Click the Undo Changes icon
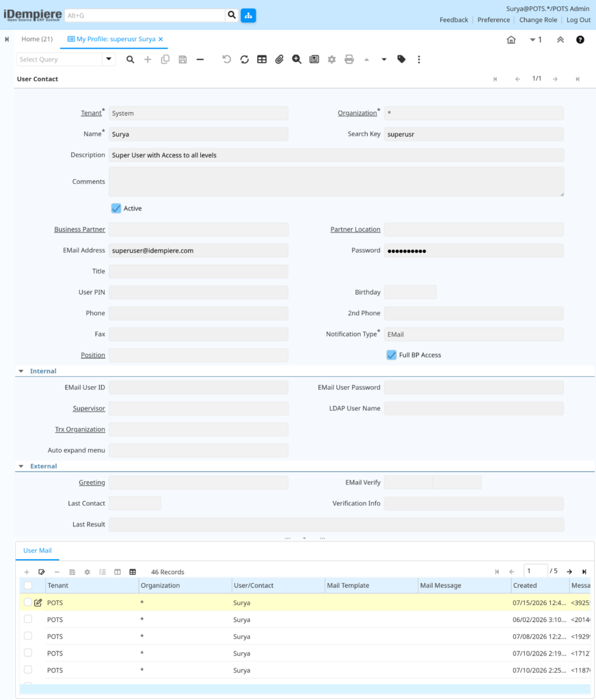Screen dimensions: 596x700 point(227,59)
